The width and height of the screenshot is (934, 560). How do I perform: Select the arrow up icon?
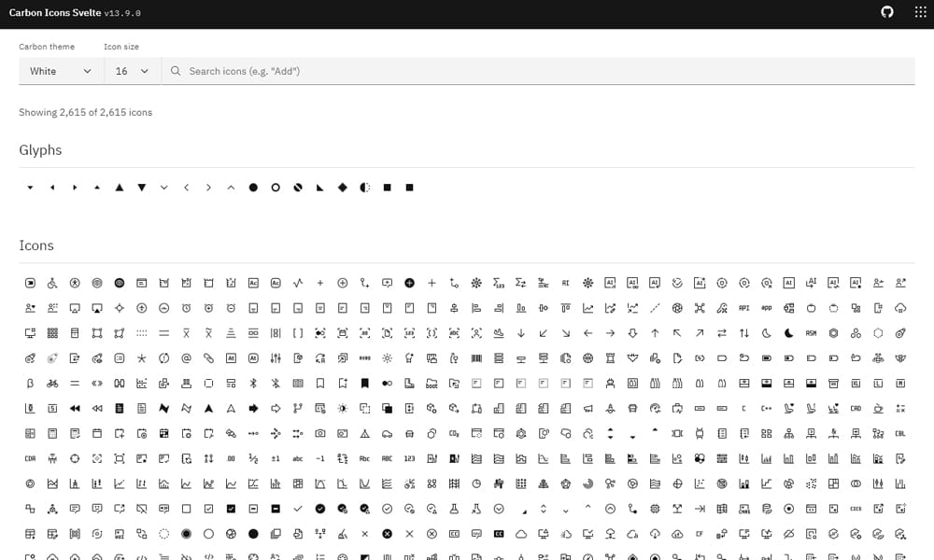pos(655,333)
